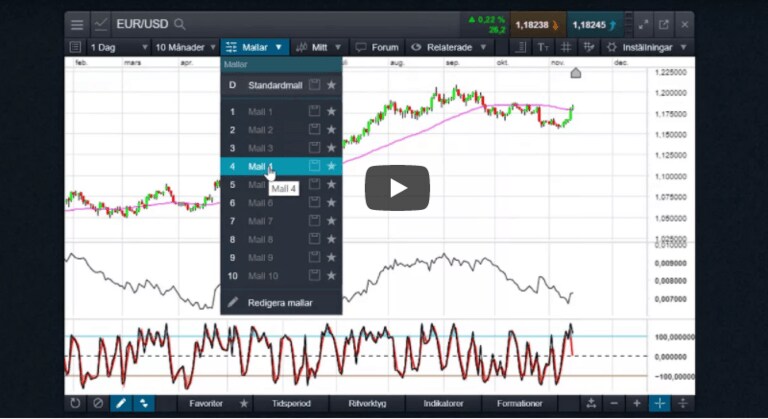Click the reset chart circular arrow
768x419 pixels.
point(75,403)
